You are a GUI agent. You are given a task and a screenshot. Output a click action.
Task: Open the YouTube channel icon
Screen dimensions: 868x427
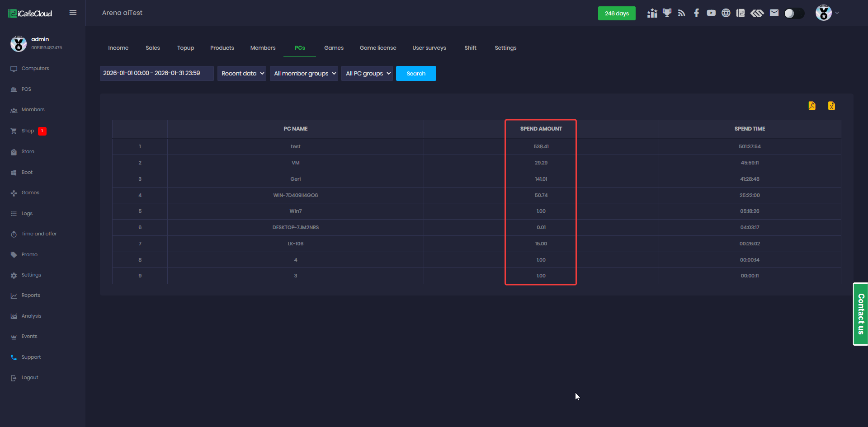tap(711, 13)
